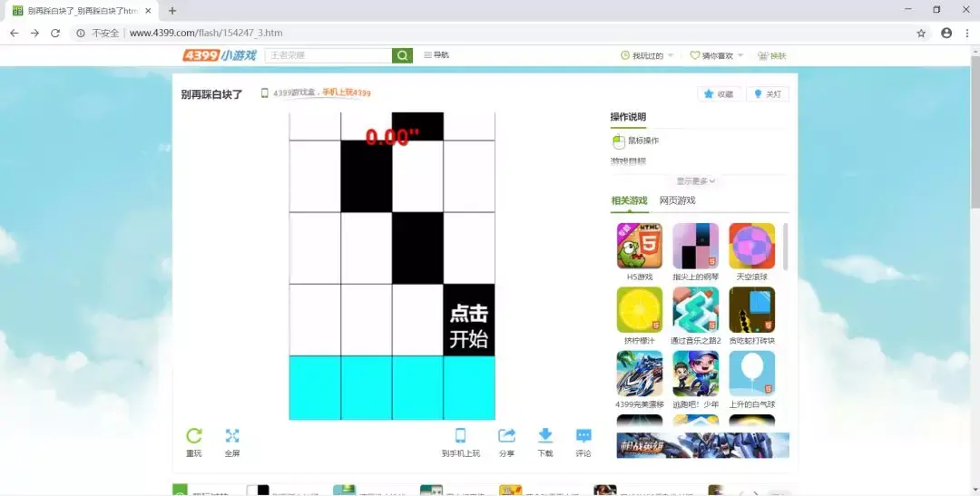Open Fullscreen (全屏) mode icon

pyautogui.click(x=232, y=435)
